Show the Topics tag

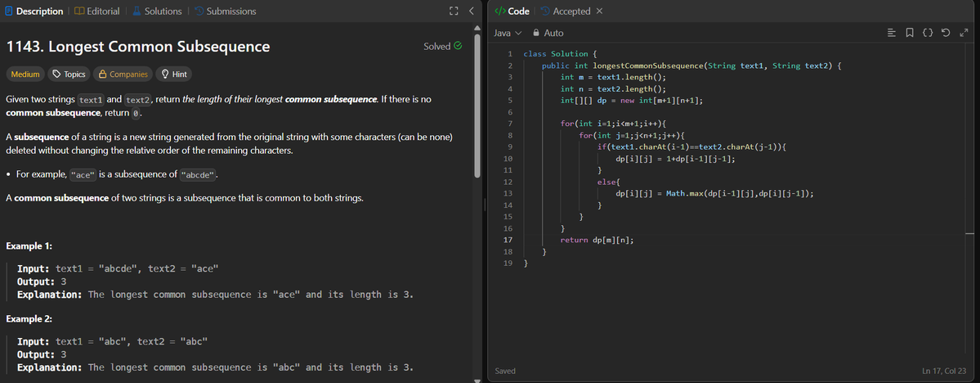click(x=69, y=74)
